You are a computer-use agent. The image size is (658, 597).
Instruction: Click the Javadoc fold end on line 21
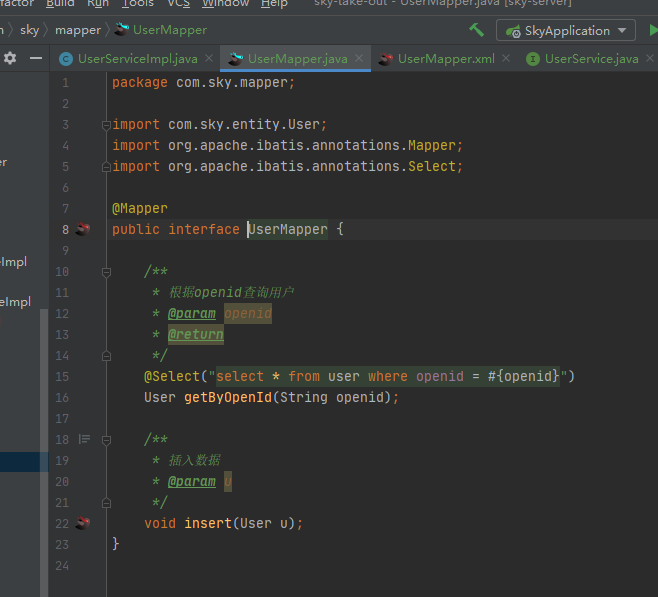click(x=106, y=503)
